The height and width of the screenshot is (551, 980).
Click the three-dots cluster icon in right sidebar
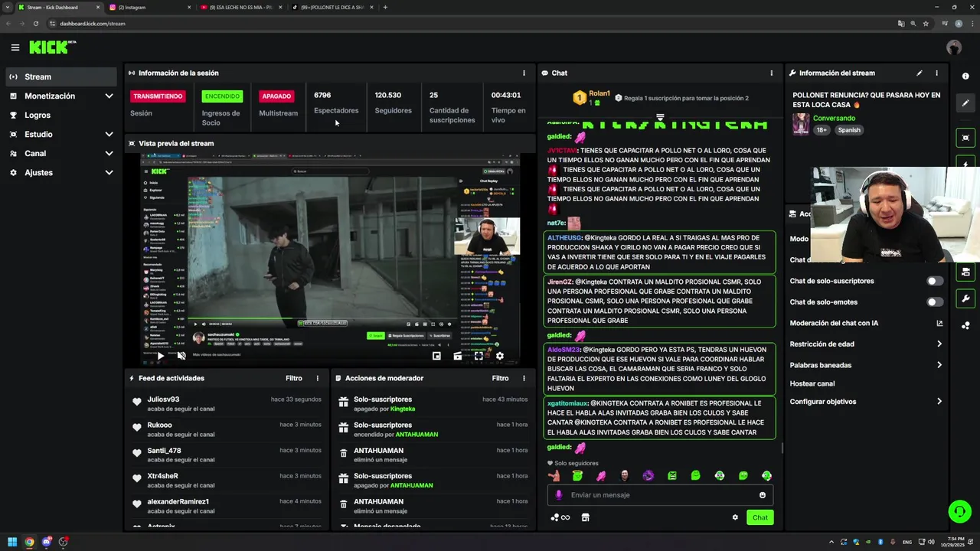pyautogui.click(x=965, y=325)
